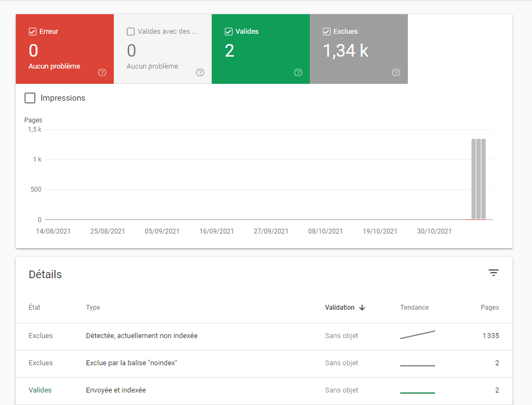
Task: Enable the Valides avec des avertissements checkbox
Action: click(x=131, y=32)
